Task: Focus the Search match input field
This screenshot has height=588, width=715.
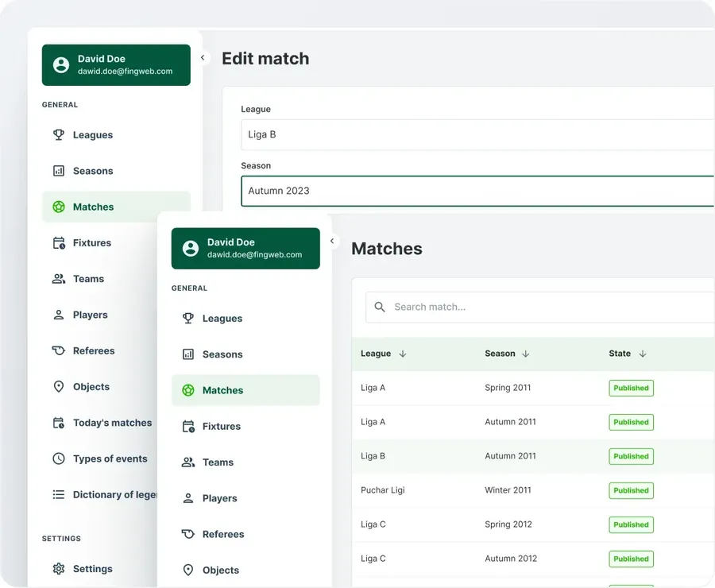Action: [540, 308]
